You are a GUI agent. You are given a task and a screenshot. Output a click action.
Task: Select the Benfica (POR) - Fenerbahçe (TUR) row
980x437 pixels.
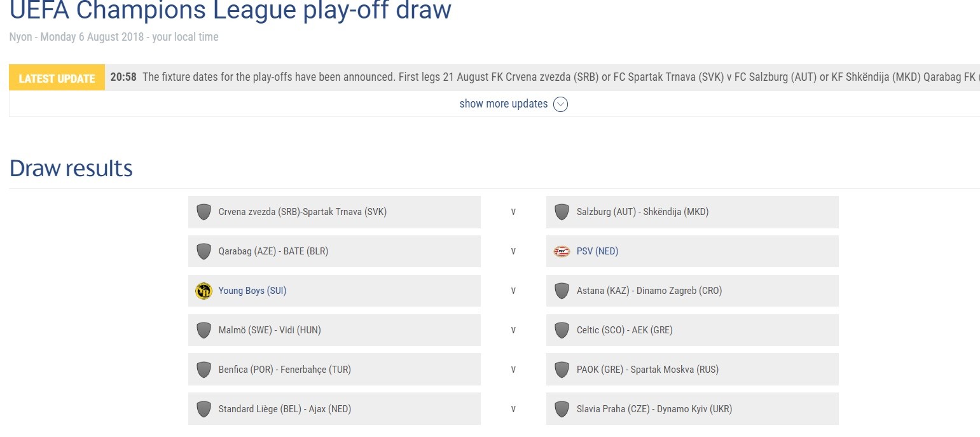335,370
